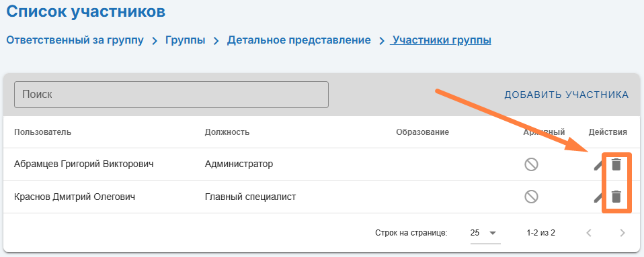Image resolution: width=644 pixels, height=257 pixels.
Task: Open the rows per page dropdown
Action: (x=485, y=234)
